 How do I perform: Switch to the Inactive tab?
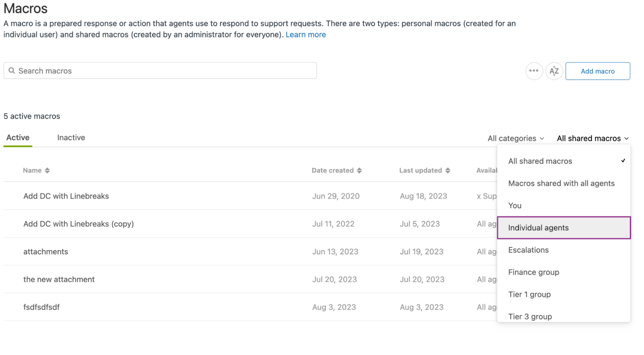point(71,138)
